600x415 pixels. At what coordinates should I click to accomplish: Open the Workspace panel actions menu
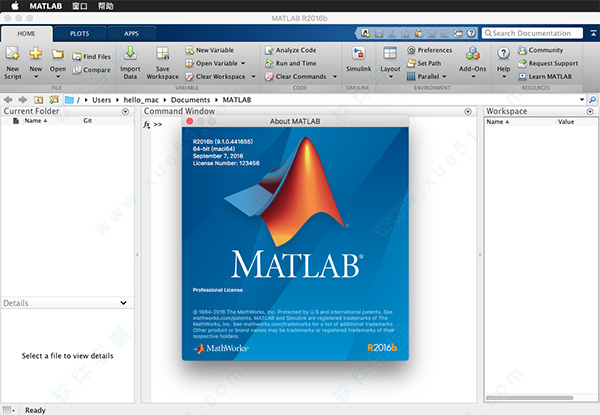(590, 112)
